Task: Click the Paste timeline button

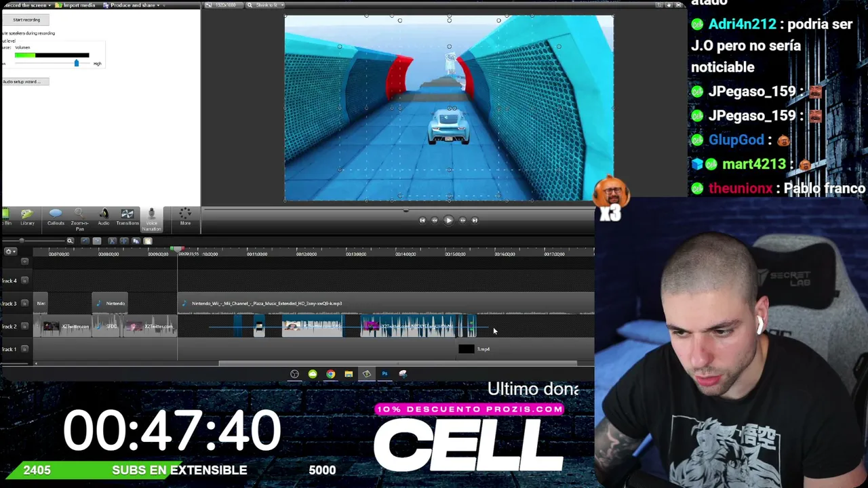Action: (147, 241)
